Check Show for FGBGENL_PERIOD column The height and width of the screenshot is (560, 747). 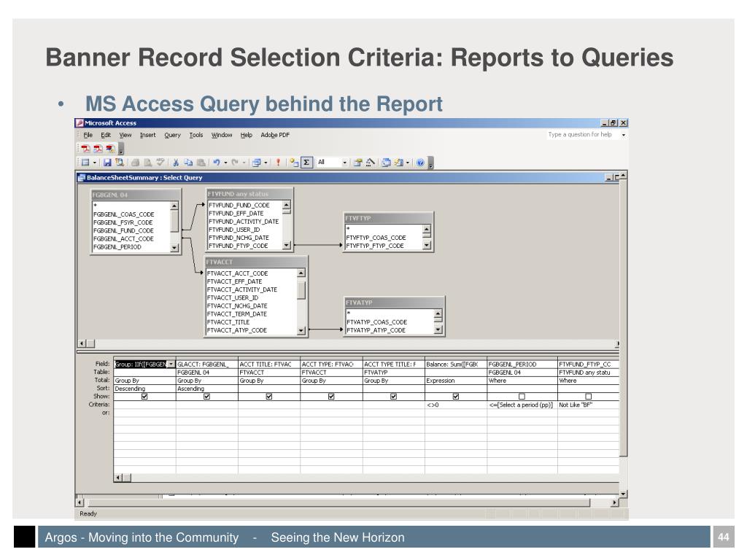(x=522, y=396)
